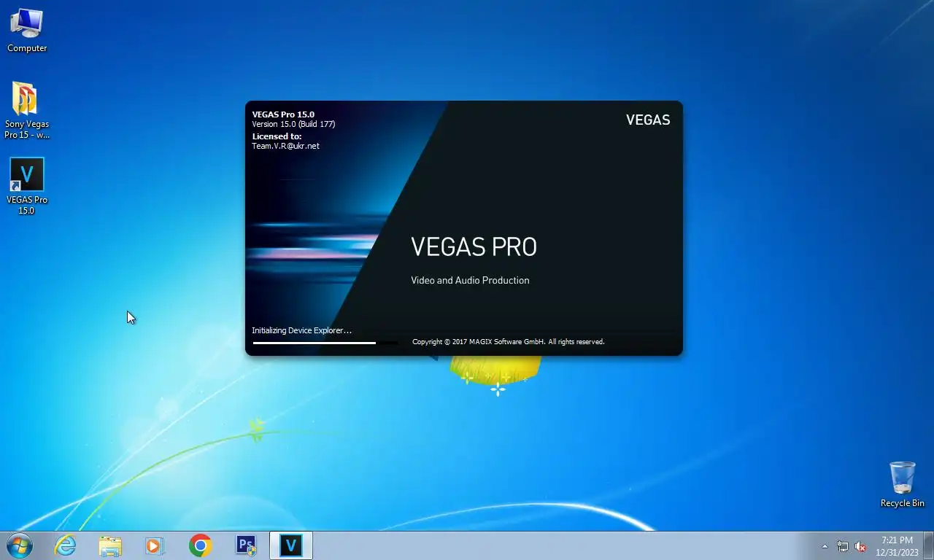Launch Google Chrome from the taskbar
This screenshot has height=560, width=934.
pos(200,545)
